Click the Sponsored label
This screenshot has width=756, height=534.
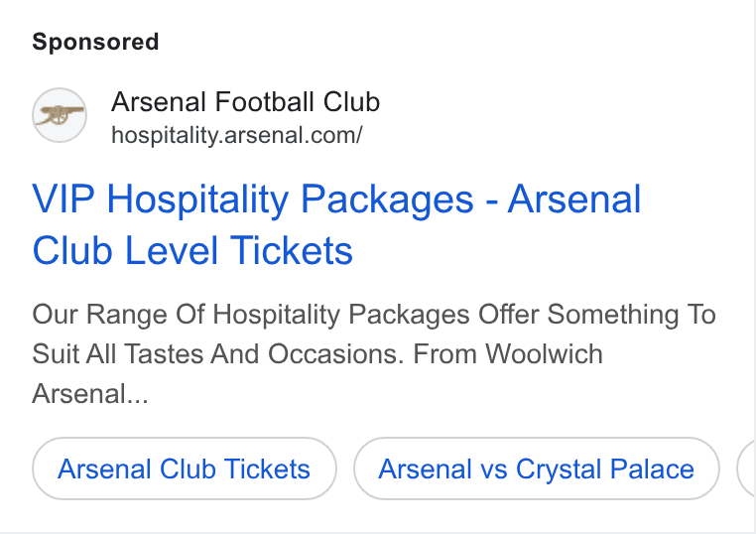click(95, 42)
